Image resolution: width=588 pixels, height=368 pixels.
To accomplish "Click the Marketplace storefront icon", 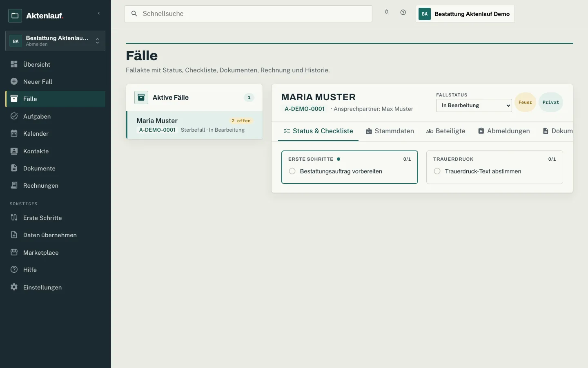I will click(14, 252).
